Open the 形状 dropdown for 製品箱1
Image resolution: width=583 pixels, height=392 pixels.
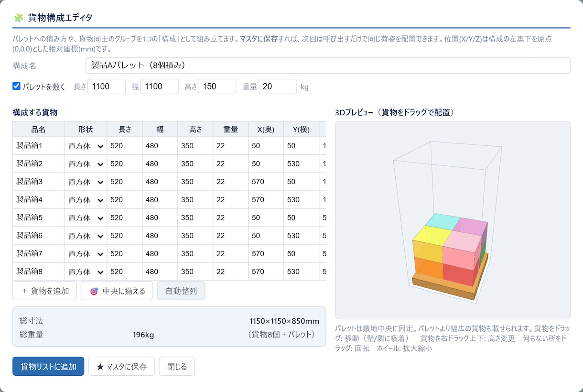coord(86,146)
